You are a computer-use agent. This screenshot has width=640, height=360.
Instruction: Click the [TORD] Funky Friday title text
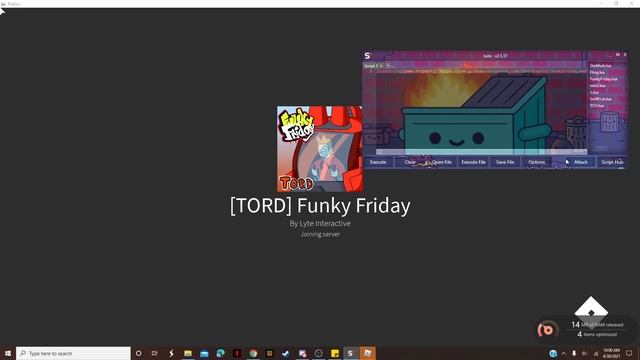tap(320, 205)
